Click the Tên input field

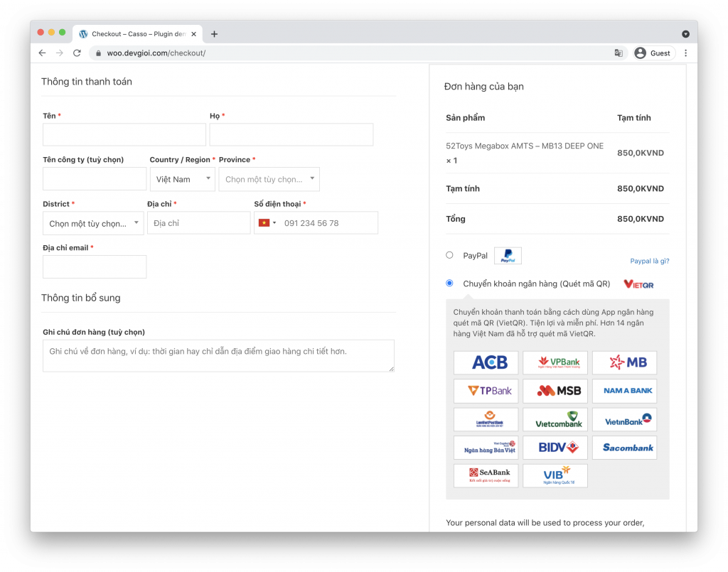point(124,134)
